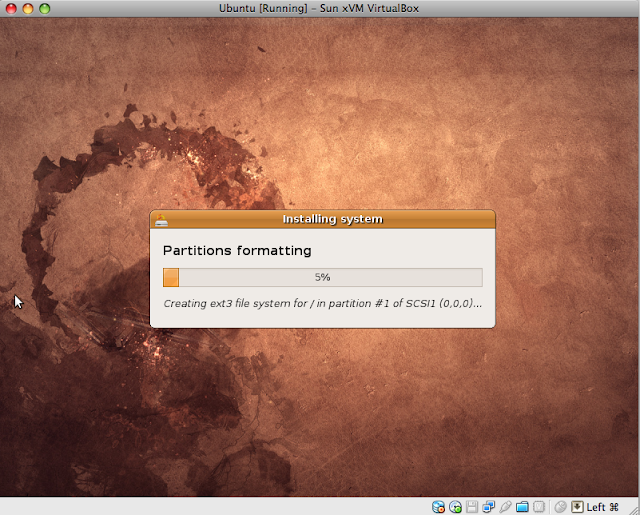
Task: Click the Left ⌘ host key label
Action: tap(602, 507)
